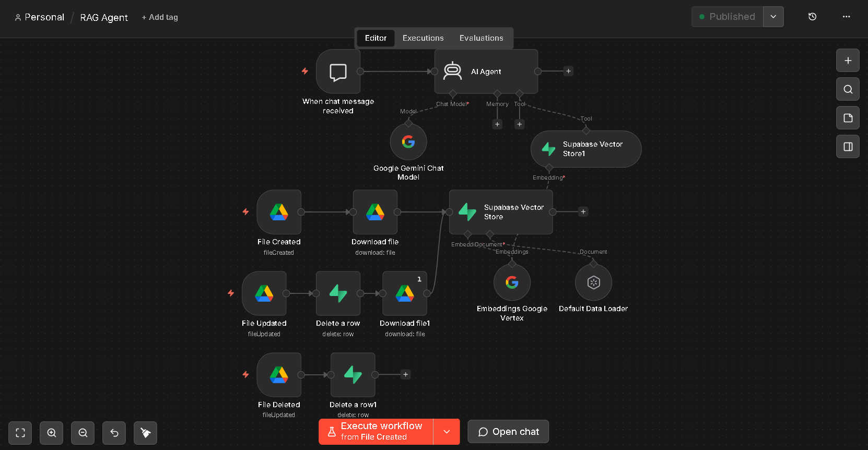Screen dimensions: 868x450
Task: Add a sticky note to canvas
Action: 848,118
